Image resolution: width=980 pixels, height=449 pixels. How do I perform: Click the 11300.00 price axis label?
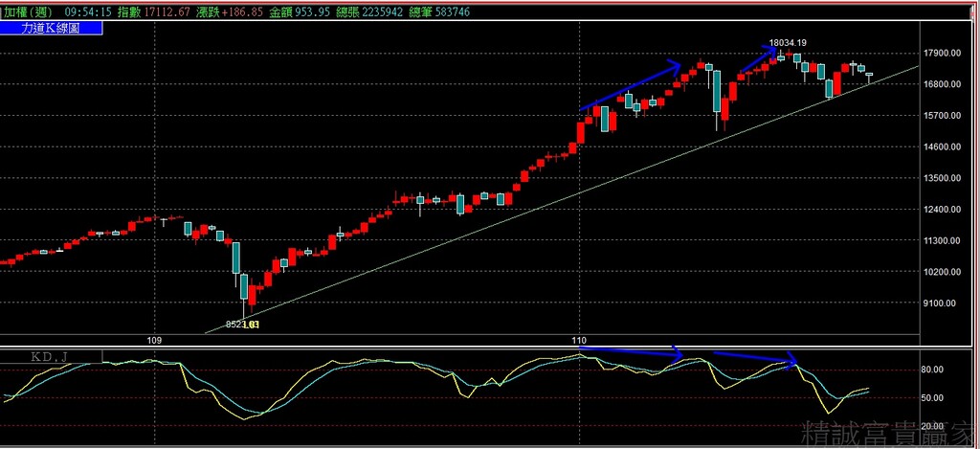(x=943, y=240)
